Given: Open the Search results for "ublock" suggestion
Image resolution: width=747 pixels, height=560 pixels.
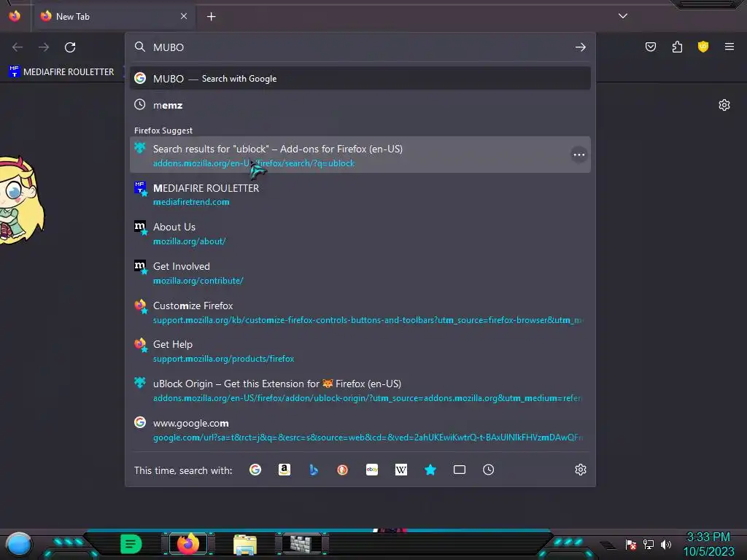Looking at the screenshot, I should [x=360, y=155].
